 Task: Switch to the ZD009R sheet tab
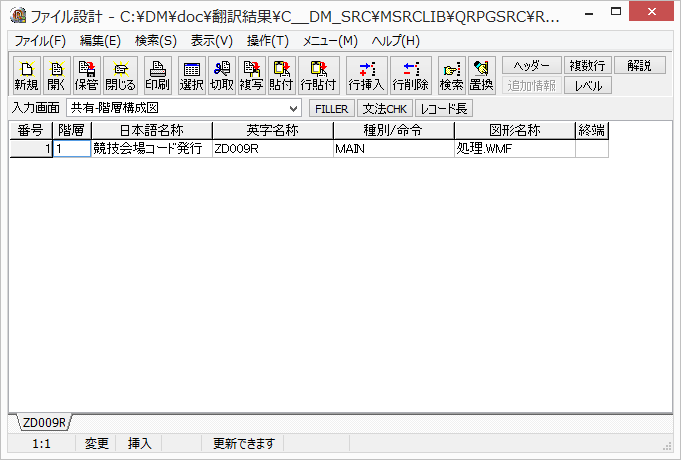coord(44,423)
